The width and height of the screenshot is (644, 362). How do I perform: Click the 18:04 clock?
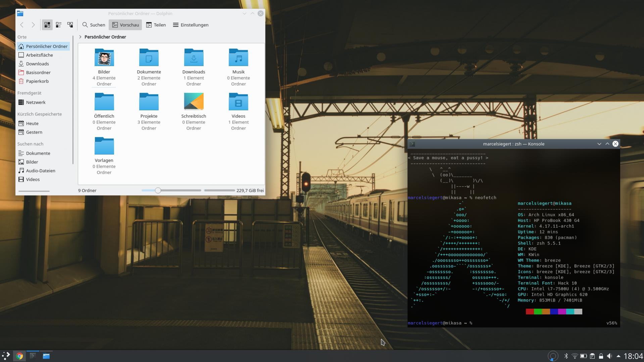(x=633, y=356)
